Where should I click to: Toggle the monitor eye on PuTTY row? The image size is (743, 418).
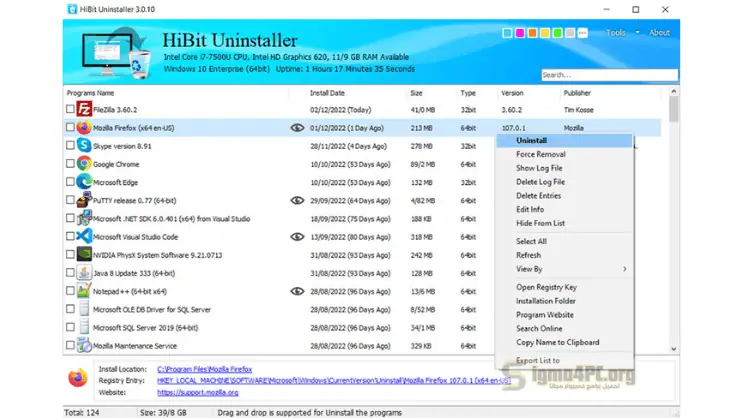pos(297,200)
